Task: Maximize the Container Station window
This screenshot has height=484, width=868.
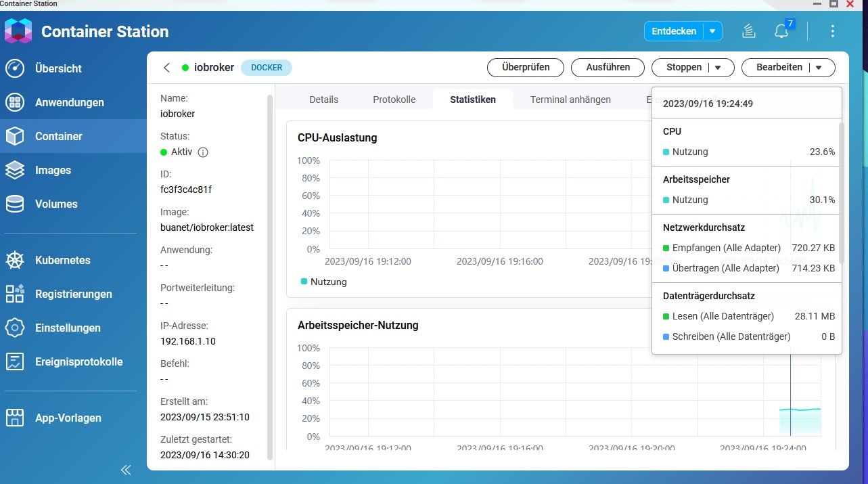Action: (x=834, y=4)
